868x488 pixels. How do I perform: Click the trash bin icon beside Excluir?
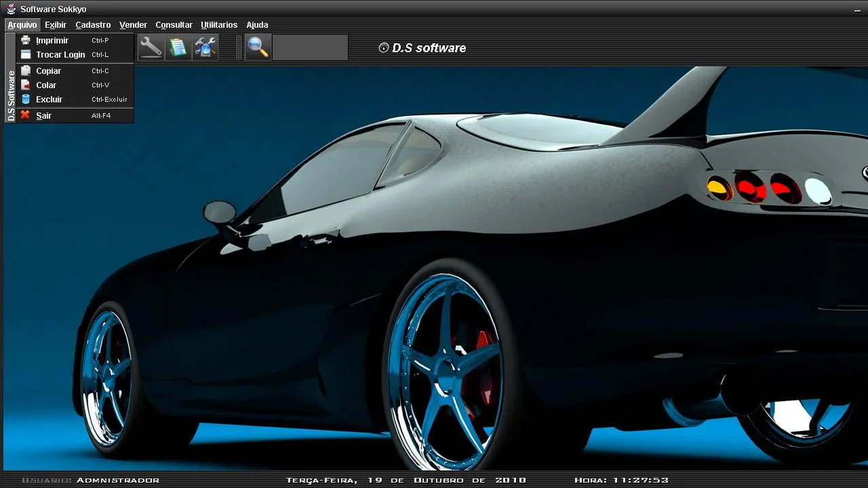(26, 100)
